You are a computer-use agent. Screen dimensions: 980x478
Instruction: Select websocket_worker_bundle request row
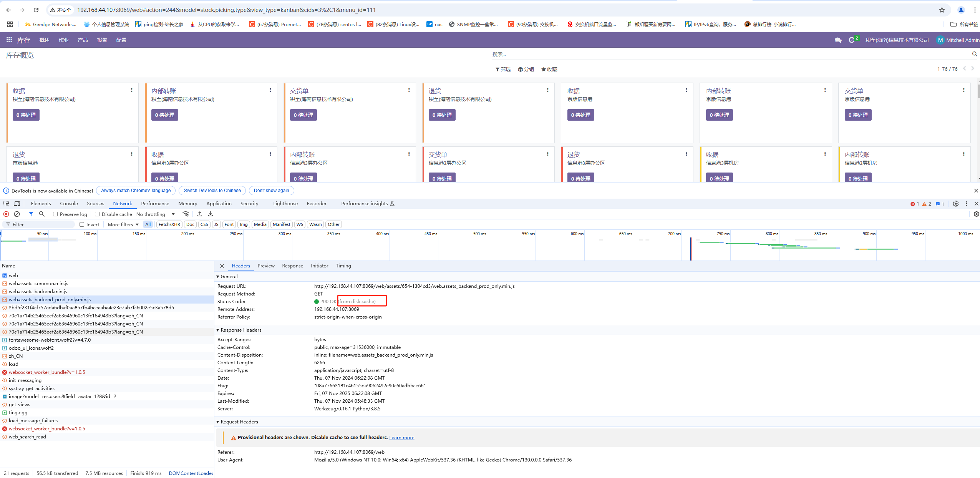click(x=47, y=372)
